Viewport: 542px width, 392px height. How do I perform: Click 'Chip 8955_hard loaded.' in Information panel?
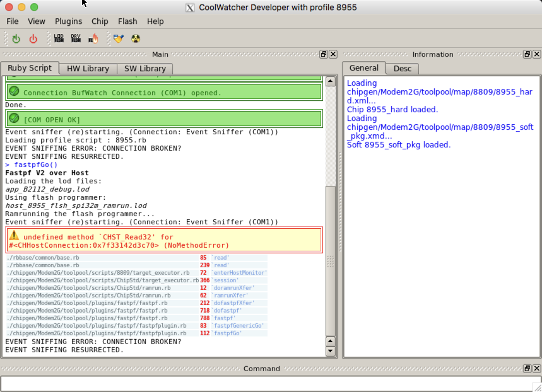click(x=392, y=110)
